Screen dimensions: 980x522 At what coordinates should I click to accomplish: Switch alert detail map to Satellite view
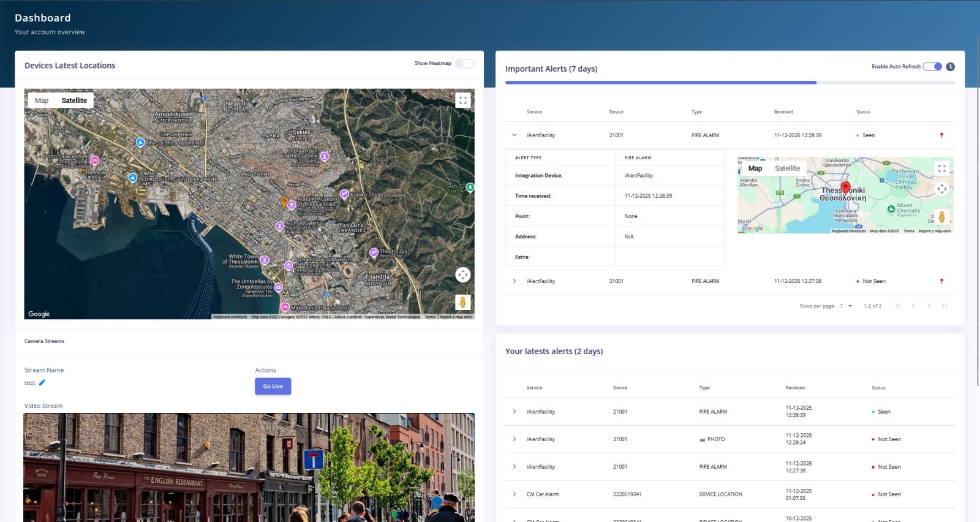[x=787, y=168]
